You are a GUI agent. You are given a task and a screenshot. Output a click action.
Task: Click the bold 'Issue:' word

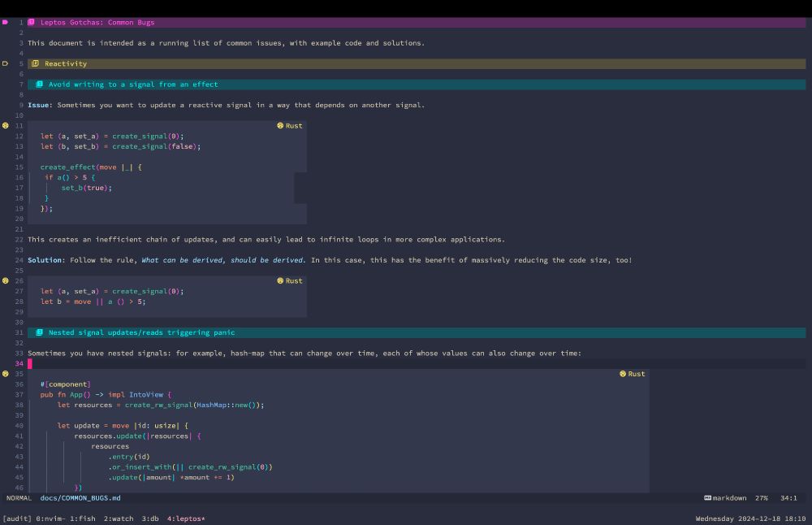[x=41, y=105]
